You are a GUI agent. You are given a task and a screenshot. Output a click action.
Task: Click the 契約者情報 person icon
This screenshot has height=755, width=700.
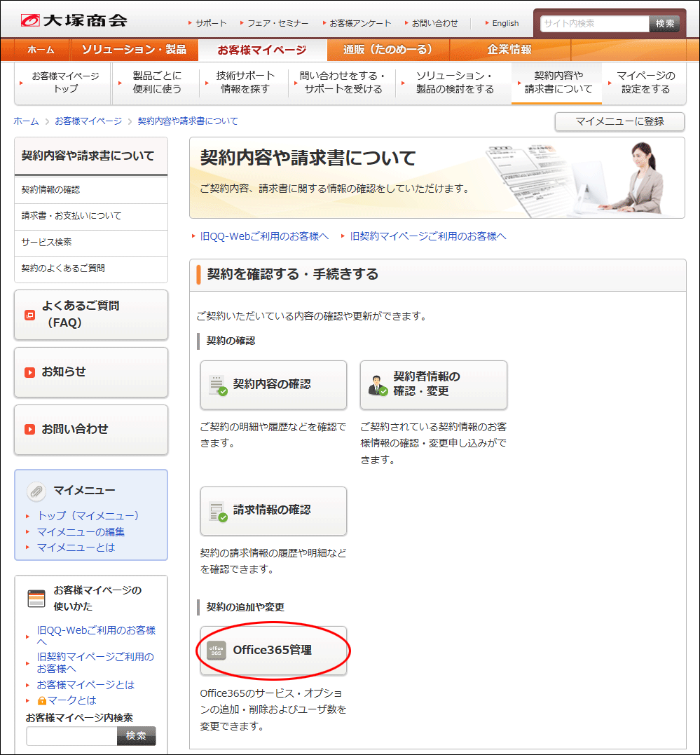coord(378,385)
